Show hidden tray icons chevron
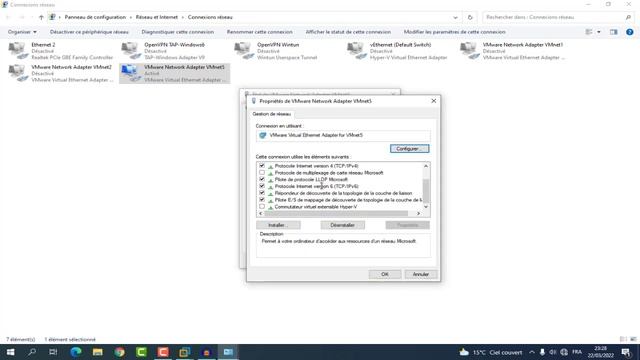The height and width of the screenshot is (360, 640). point(531,352)
